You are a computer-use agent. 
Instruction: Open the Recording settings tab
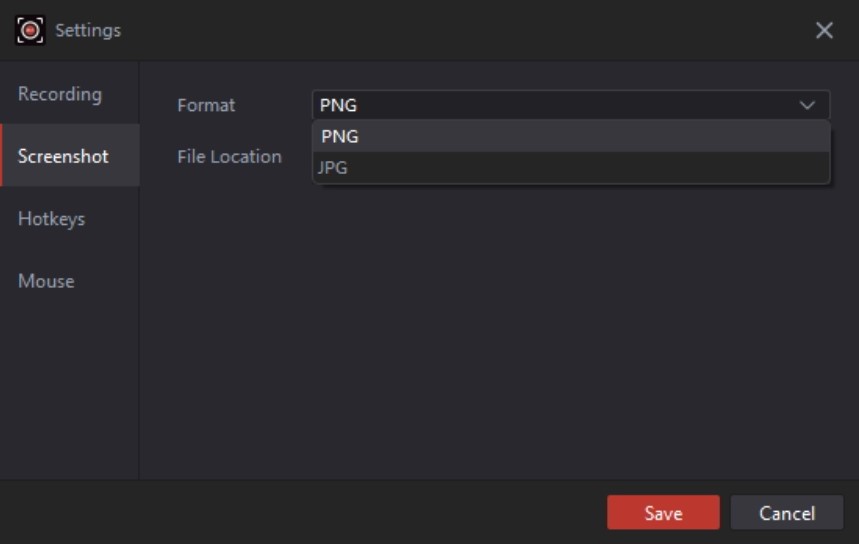pyautogui.click(x=60, y=94)
